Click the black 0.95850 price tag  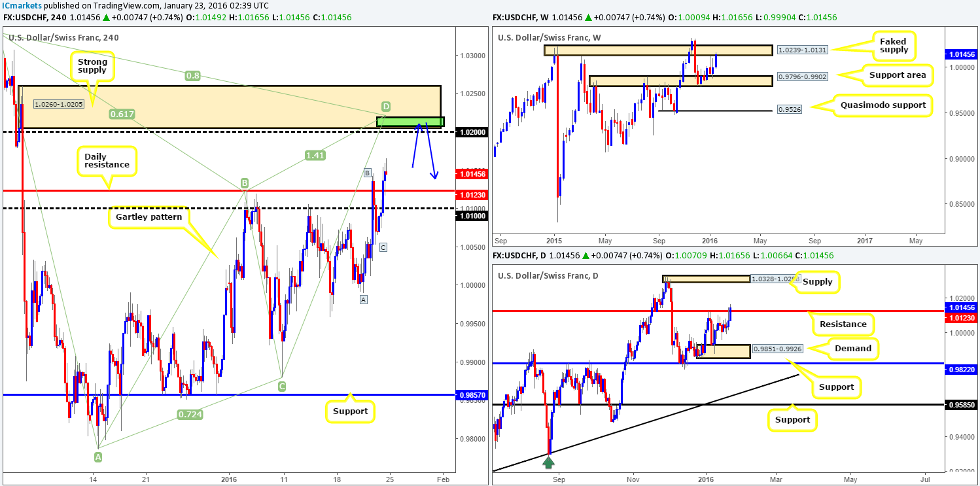(x=962, y=406)
